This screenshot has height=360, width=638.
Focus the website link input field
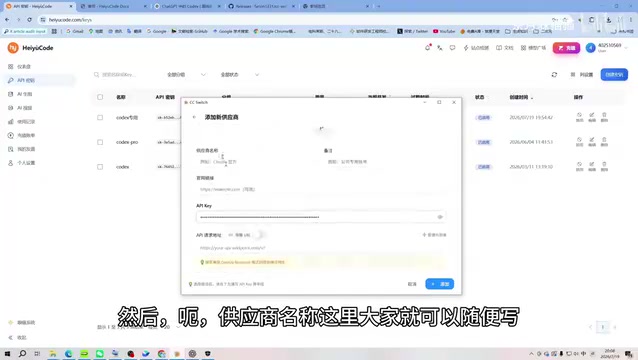coord(321,190)
